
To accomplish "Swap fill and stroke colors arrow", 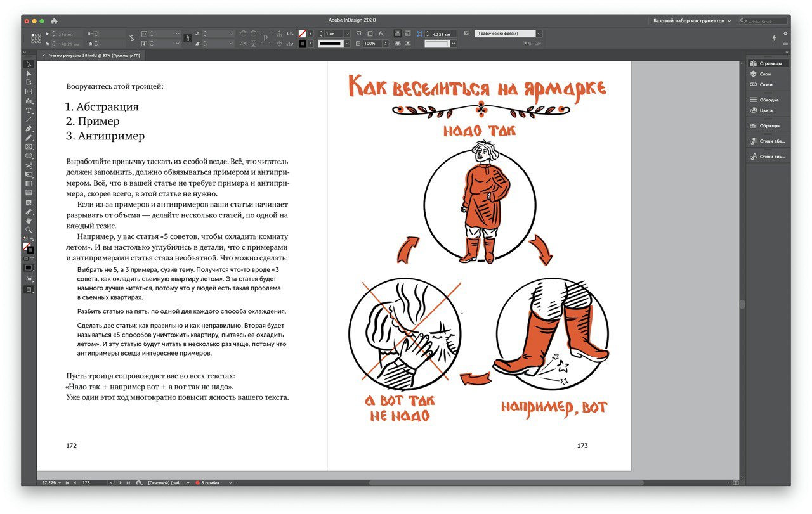I will [x=32, y=239].
